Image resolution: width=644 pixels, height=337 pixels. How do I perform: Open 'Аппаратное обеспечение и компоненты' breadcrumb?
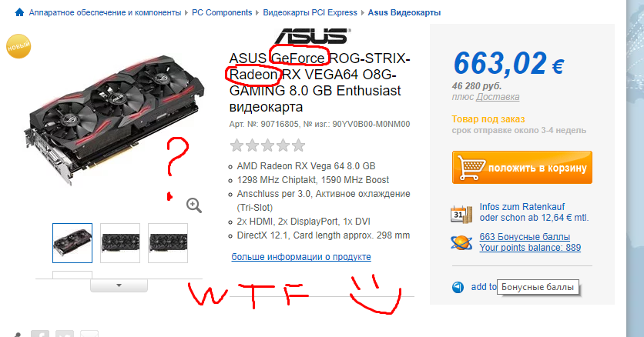click(x=105, y=13)
